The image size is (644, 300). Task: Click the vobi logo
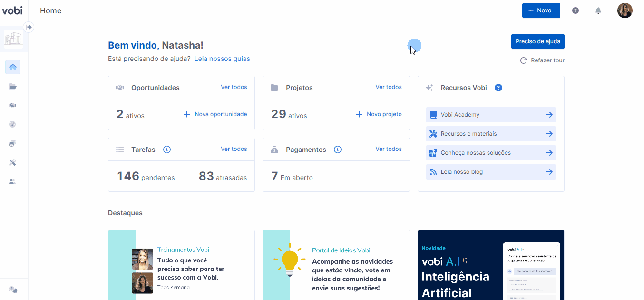12,10
